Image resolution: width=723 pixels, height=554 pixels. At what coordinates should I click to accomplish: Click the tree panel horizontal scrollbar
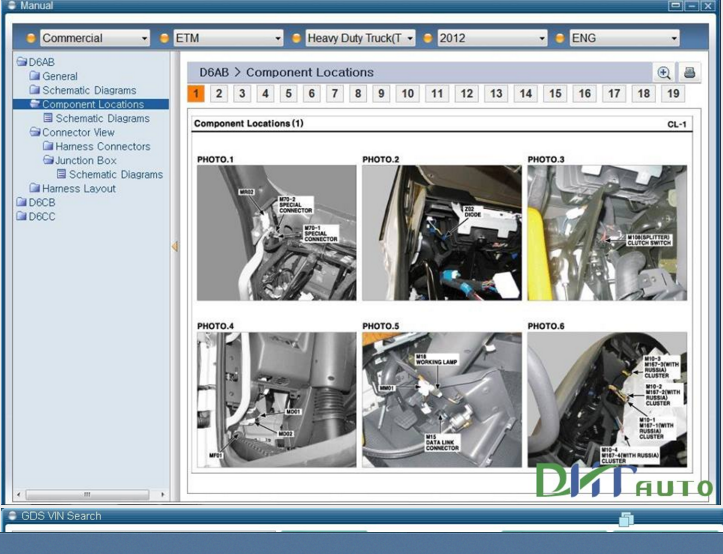tap(87, 494)
